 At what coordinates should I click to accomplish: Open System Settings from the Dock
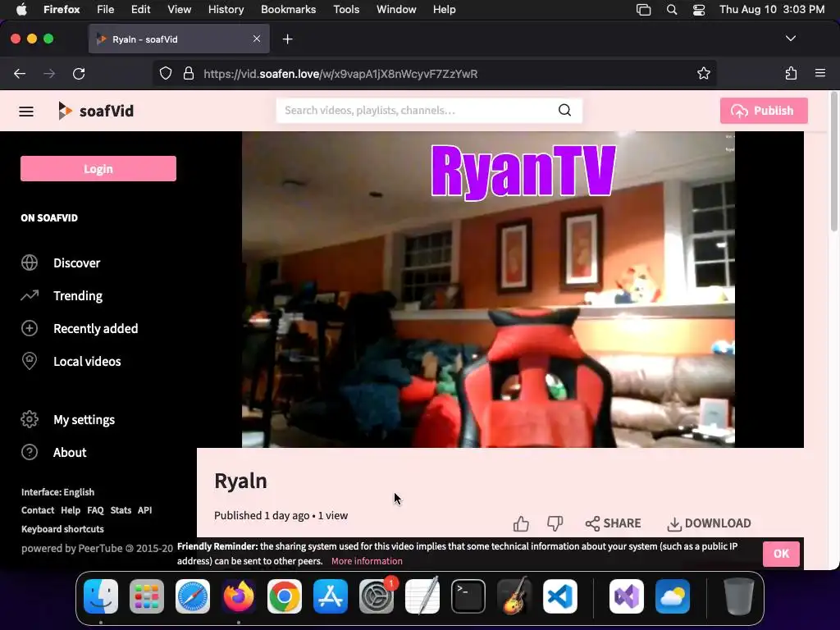pos(377,596)
